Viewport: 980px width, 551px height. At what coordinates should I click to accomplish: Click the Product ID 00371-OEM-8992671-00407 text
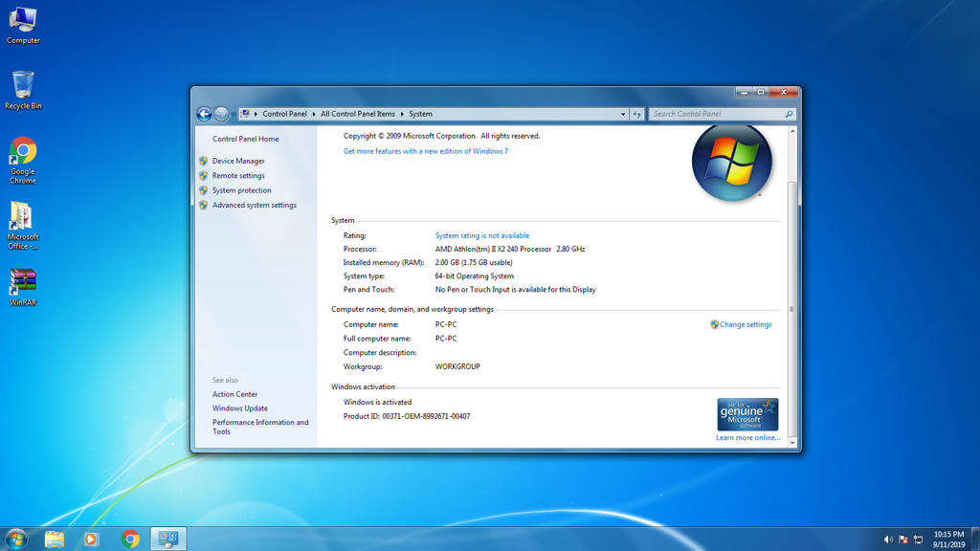click(x=407, y=416)
